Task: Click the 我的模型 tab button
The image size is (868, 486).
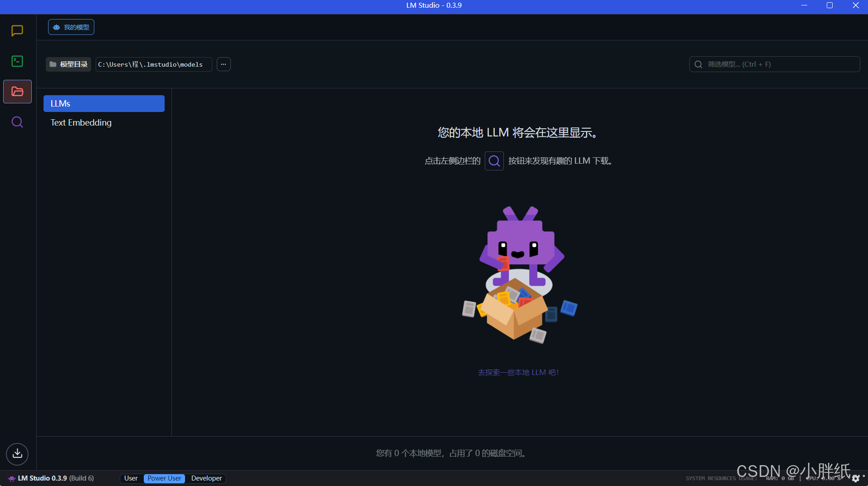Action: pos(71,27)
